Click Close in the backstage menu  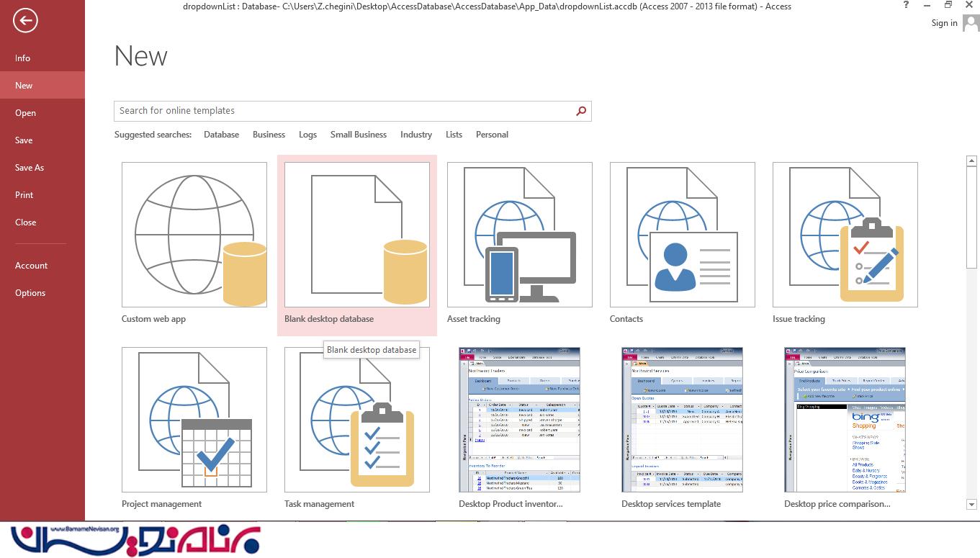(x=42, y=222)
